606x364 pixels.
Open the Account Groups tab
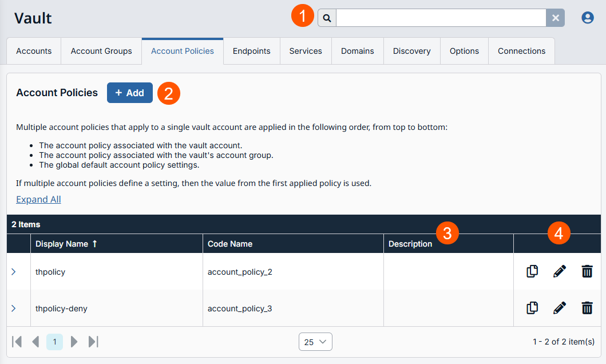coord(101,51)
